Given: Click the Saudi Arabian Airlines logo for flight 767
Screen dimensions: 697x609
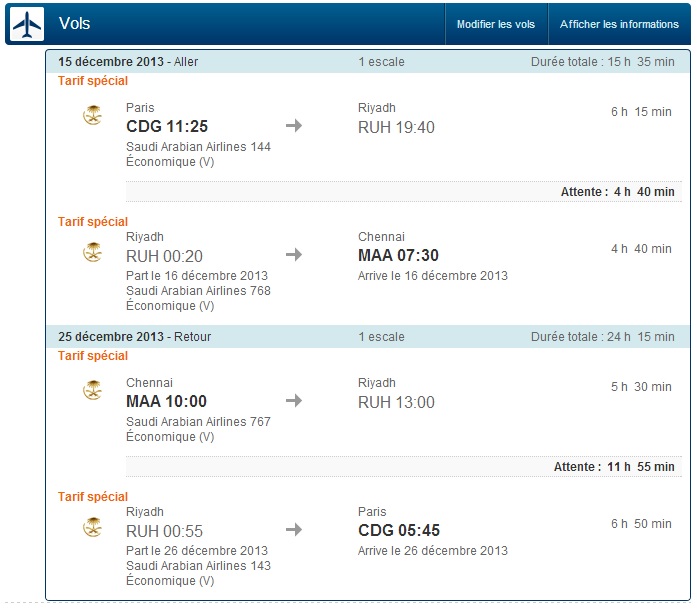Looking at the screenshot, I should pos(93,390).
